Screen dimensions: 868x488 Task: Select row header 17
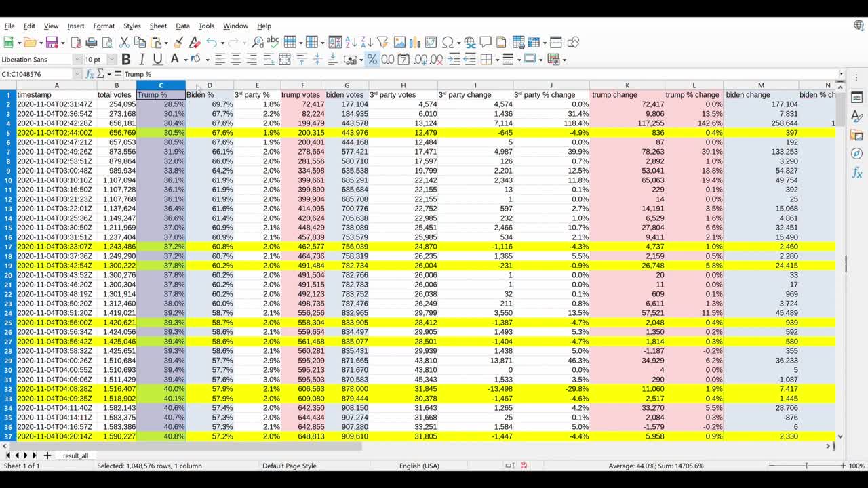tap(8, 247)
